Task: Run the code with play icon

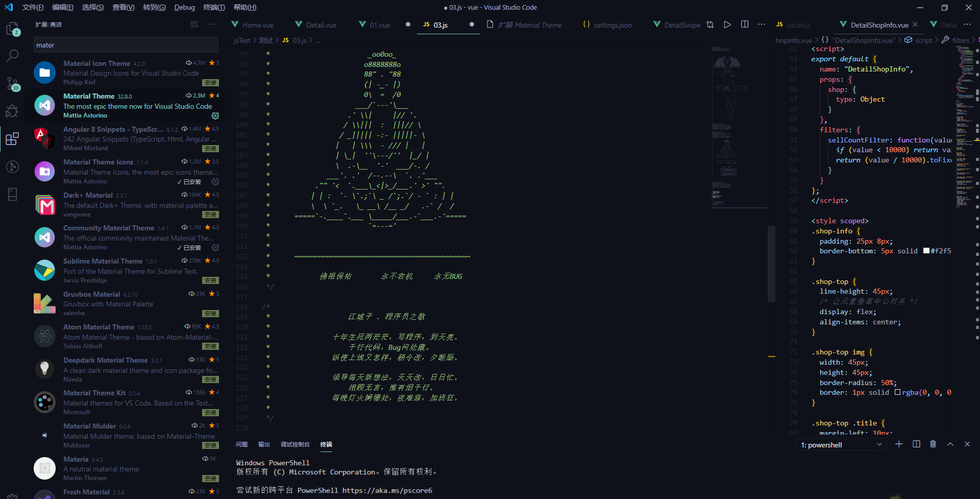Action: tap(727, 25)
